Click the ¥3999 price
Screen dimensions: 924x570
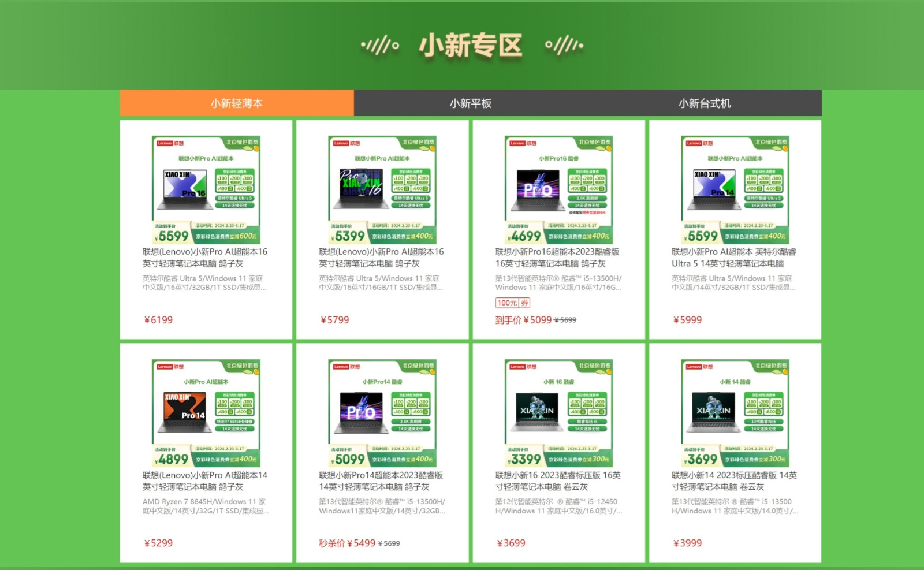point(687,543)
